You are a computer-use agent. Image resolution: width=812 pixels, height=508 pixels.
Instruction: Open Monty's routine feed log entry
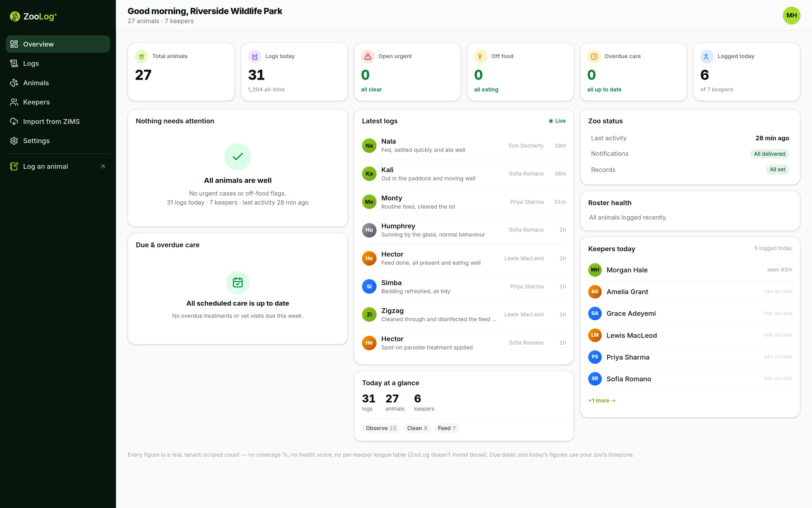pos(464,202)
